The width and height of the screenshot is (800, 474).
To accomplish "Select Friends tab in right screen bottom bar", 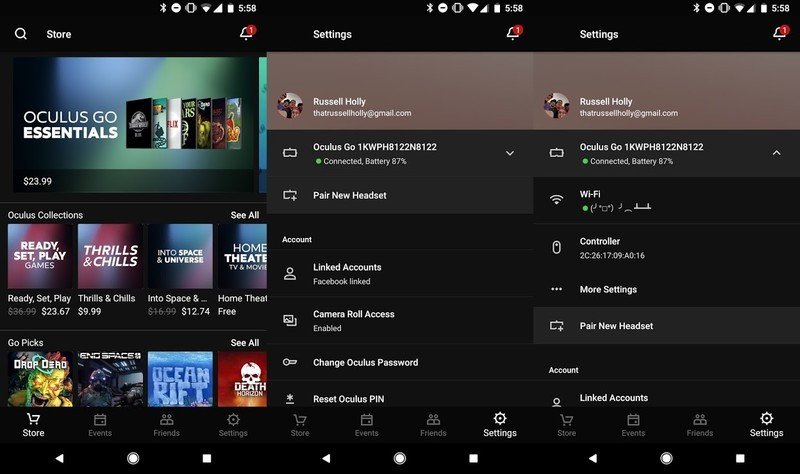I will pyautogui.click(x=700, y=425).
